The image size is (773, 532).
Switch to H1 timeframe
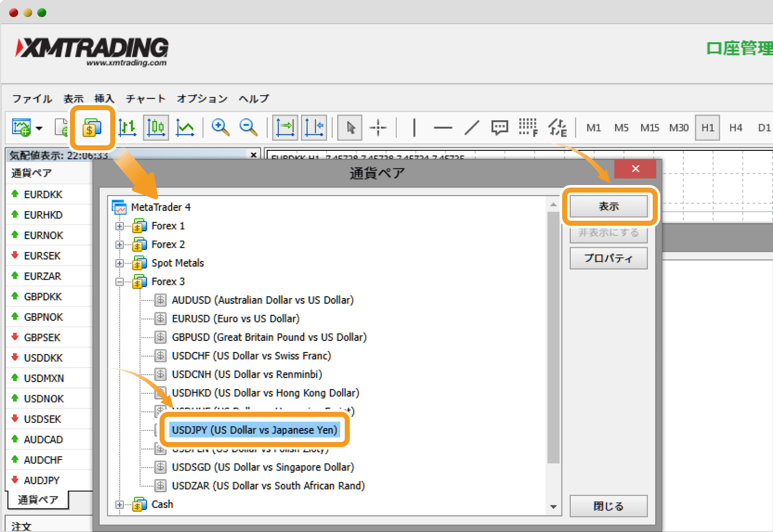click(708, 128)
